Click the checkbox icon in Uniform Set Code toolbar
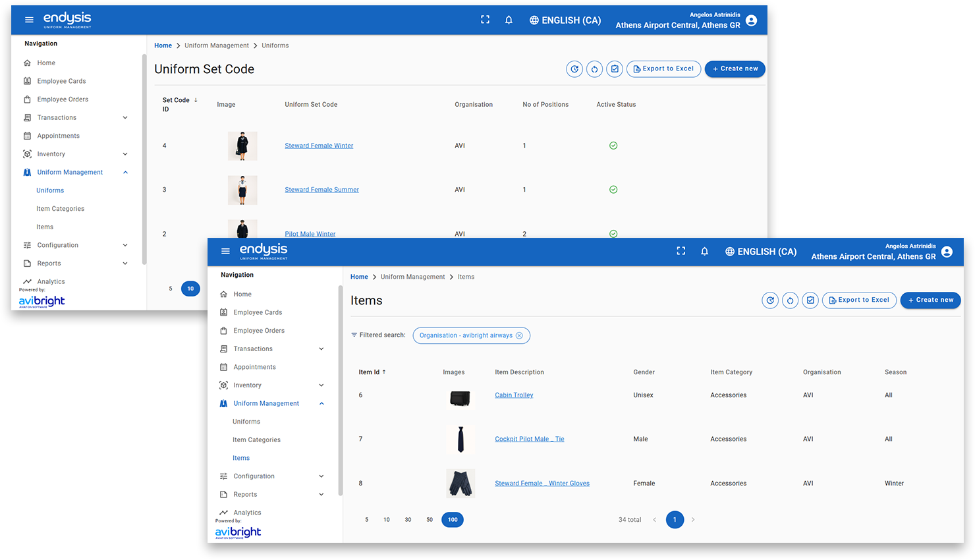975x560 pixels. 614,69
